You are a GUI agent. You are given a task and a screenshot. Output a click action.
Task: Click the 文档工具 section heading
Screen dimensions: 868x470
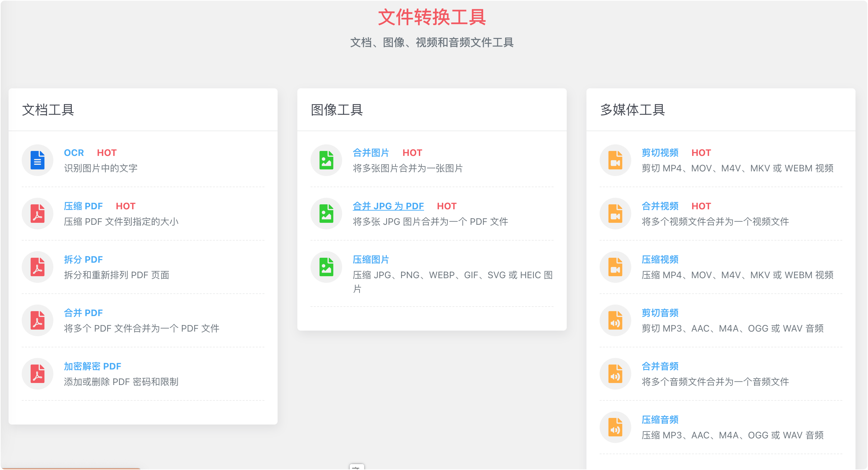tap(48, 110)
